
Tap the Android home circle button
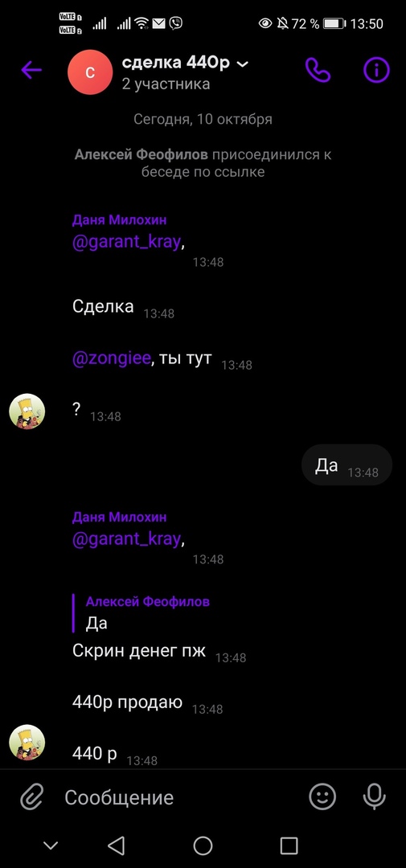pos(203,845)
